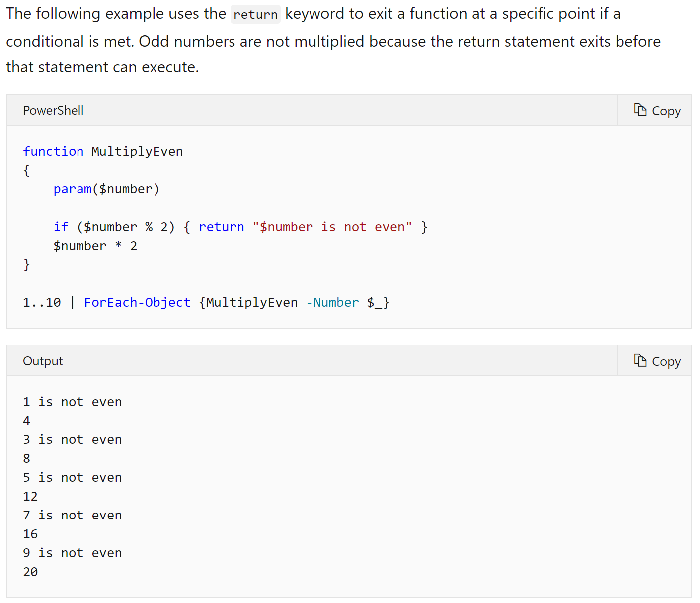The image size is (700, 603).
Task: Click the output line 1 is not even
Action: click(x=72, y=401)
